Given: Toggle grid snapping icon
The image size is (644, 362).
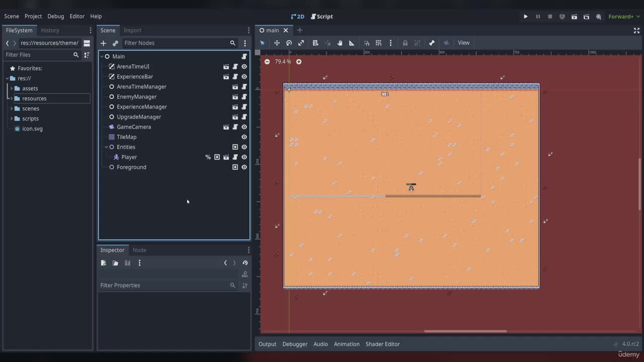Looking at the screenshot, I should click(x=378, y=43).
